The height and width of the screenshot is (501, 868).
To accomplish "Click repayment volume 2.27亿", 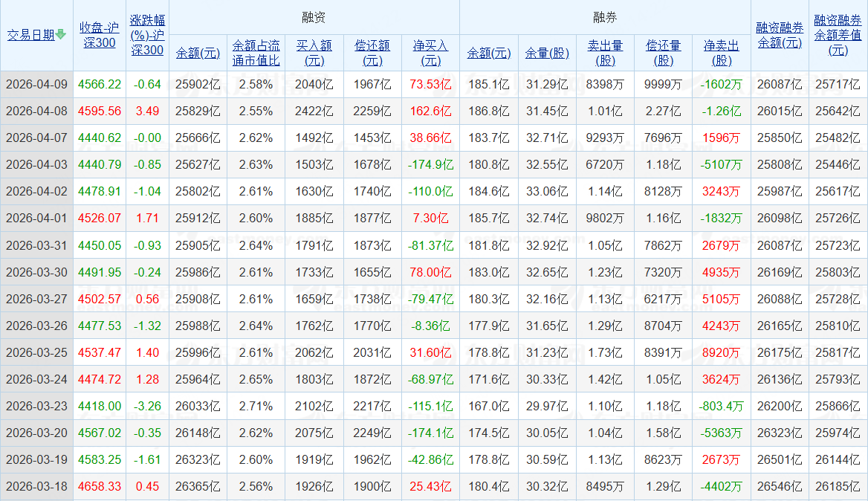I will point(663,111).
